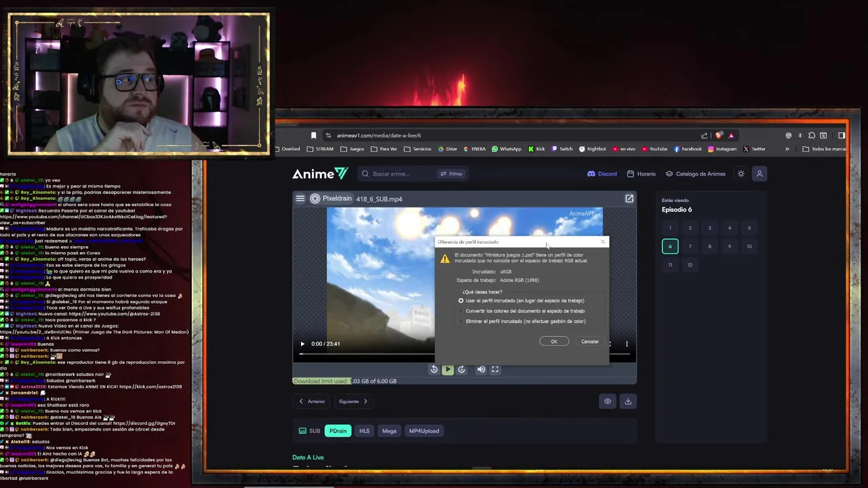
Task: Open the YouTube bookmark
Action: [x=654, y=149]
